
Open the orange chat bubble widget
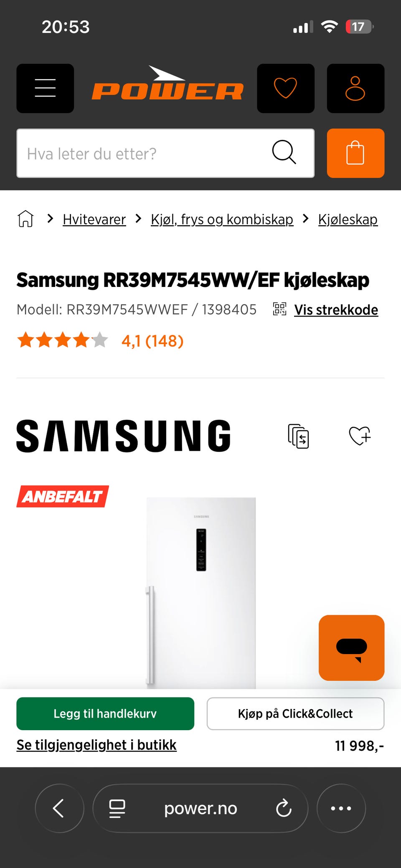click(x=351, y=647)
